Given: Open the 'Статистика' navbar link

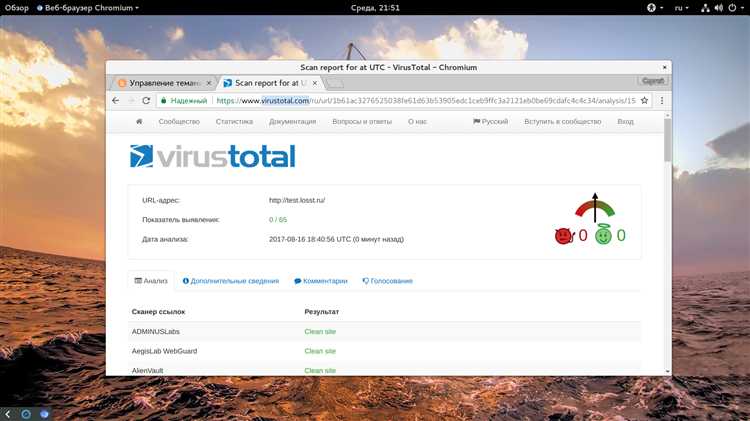Looking at the screenshot, I should (x=234, y=122).
